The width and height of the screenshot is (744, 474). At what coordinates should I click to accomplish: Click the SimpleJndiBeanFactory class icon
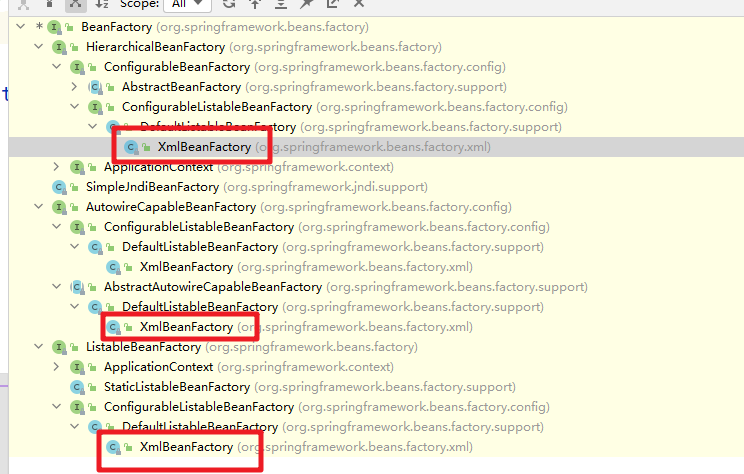pos(59,187)
